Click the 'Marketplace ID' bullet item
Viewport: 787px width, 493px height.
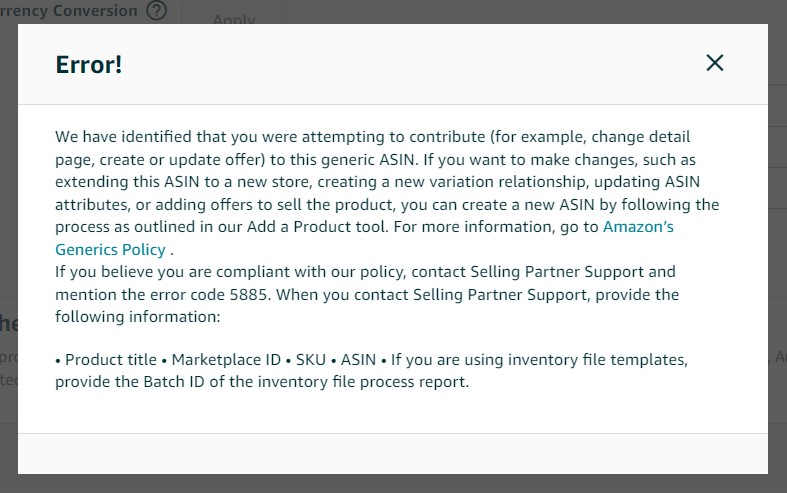point(226,359)
